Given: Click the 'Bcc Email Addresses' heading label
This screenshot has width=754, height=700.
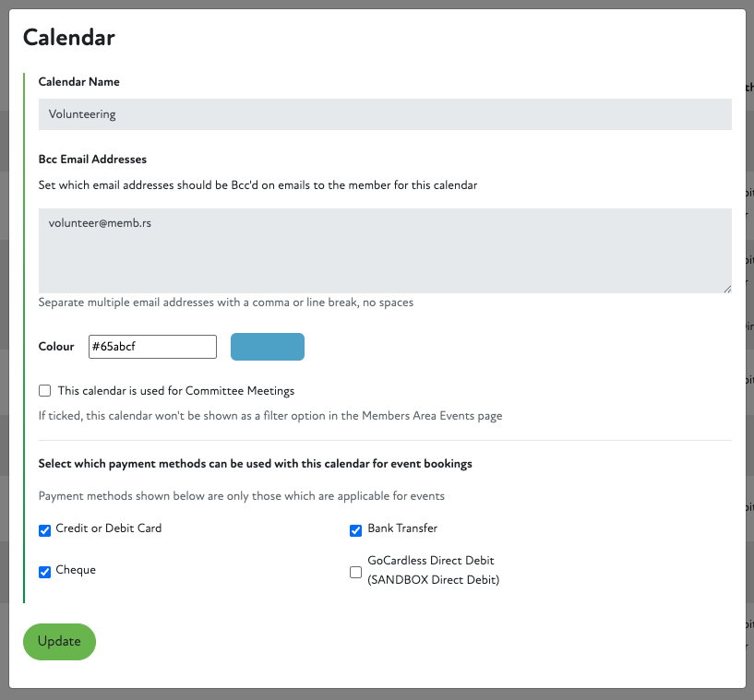Looking at the screenshot, I should (92, 160).
